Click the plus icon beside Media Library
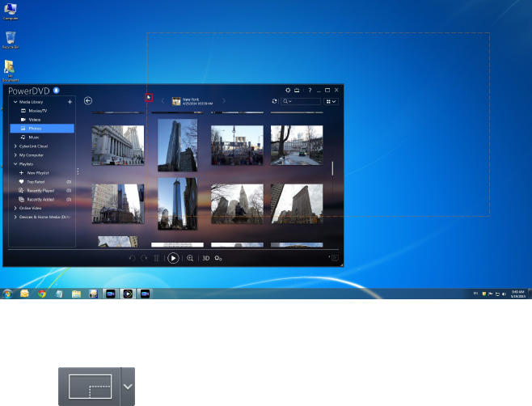This screenshot has width=532, height=406. coord(70,102)
